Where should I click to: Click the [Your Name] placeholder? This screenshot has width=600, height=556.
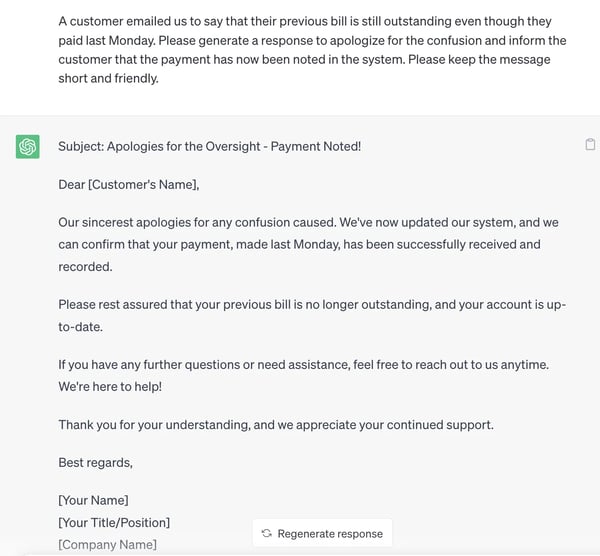(93, 500)
